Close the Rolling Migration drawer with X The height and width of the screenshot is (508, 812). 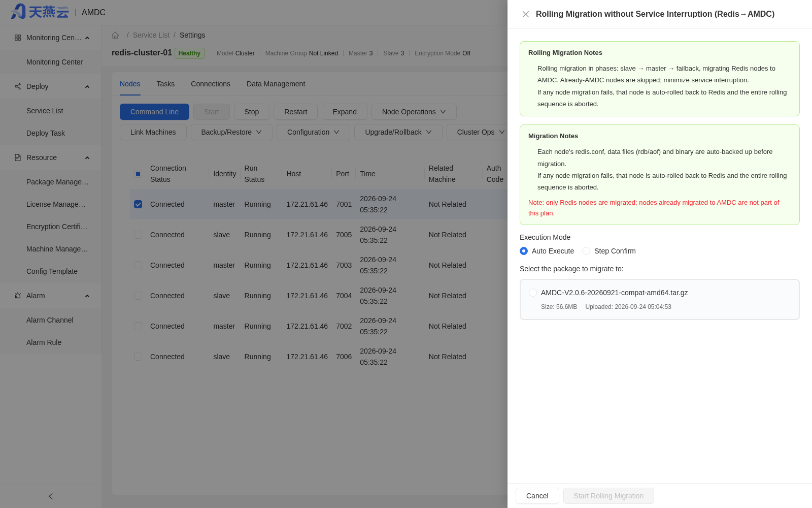[526, 14]
